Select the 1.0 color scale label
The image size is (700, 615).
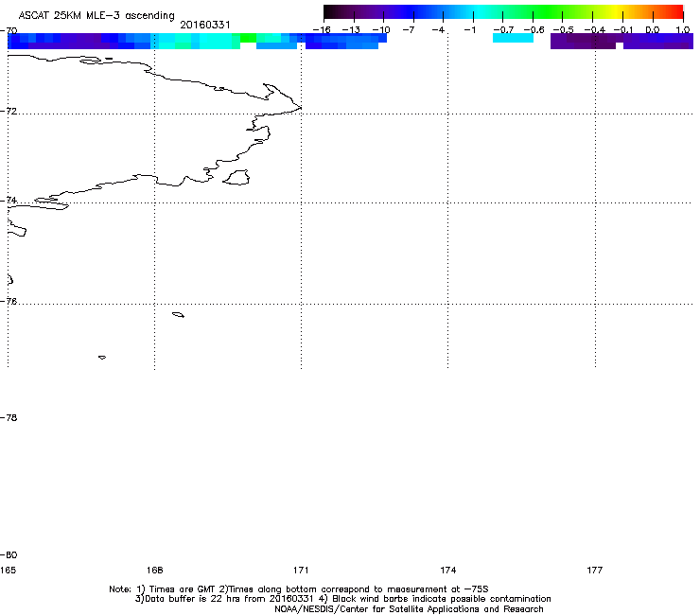click(x=683, y=30)
